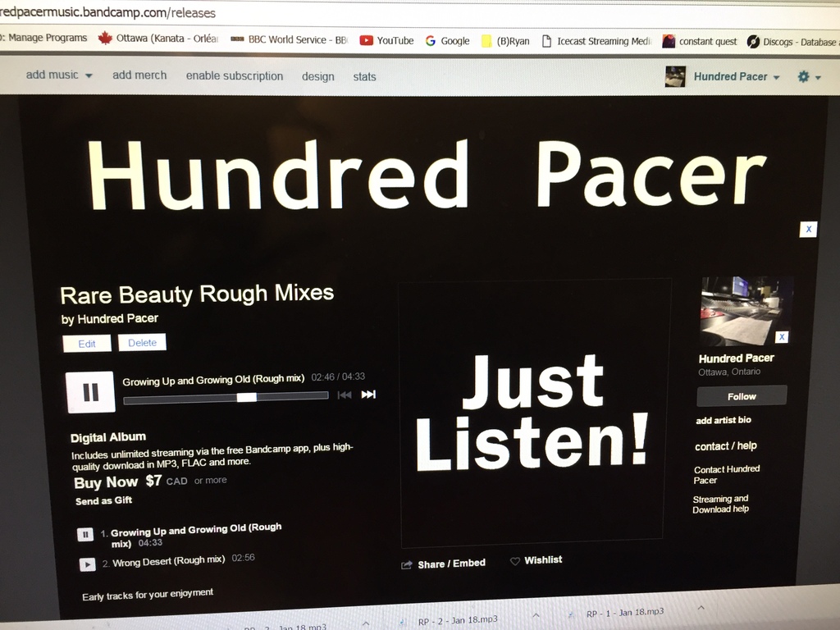Click the Rare Beauty Rough Mixes album title
The width and height of the screenshot is (840, 630).
click(x=197, y=294)
